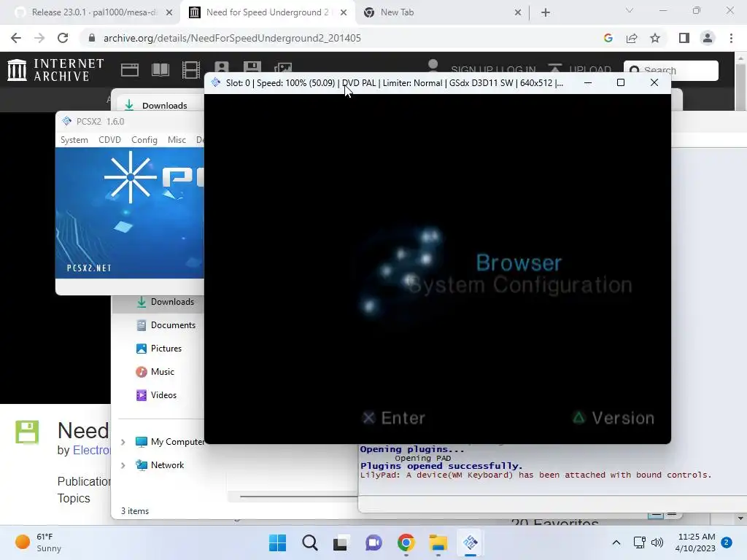Switch to the New Tab browser tab

tap(397, 12)
